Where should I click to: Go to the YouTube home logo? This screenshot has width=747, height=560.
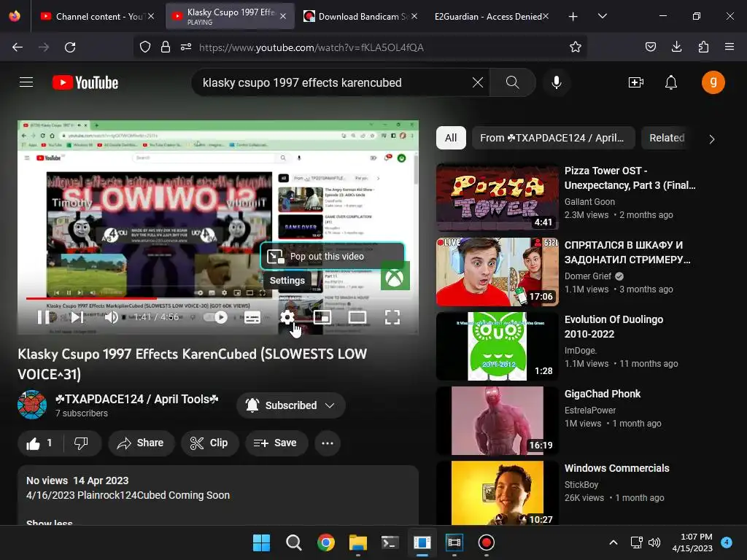tap(85, 82)
